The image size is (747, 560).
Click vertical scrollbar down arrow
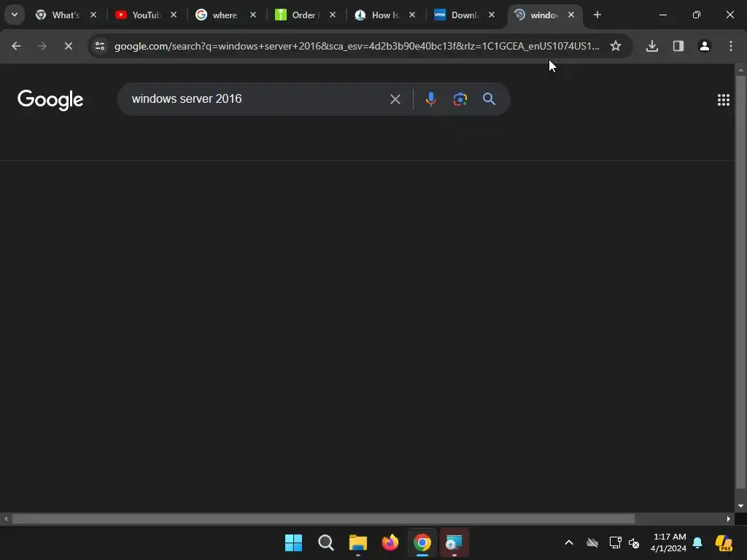[741, 506]
